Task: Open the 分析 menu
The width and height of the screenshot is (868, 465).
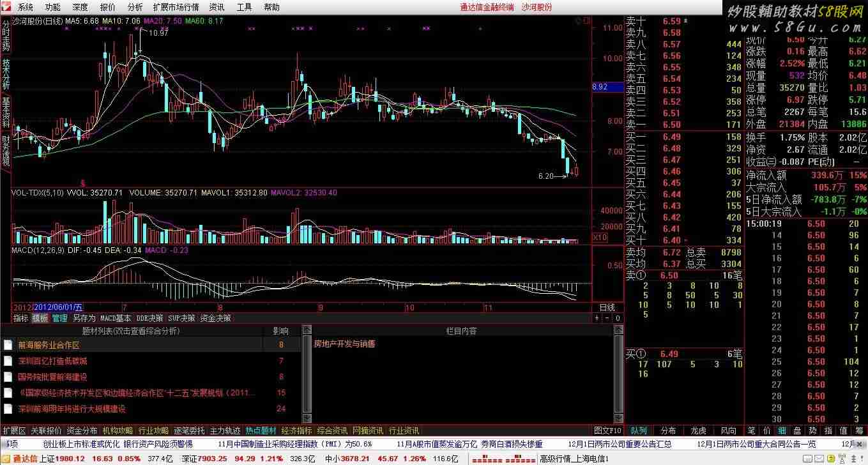Action: (x=135, y=7)
